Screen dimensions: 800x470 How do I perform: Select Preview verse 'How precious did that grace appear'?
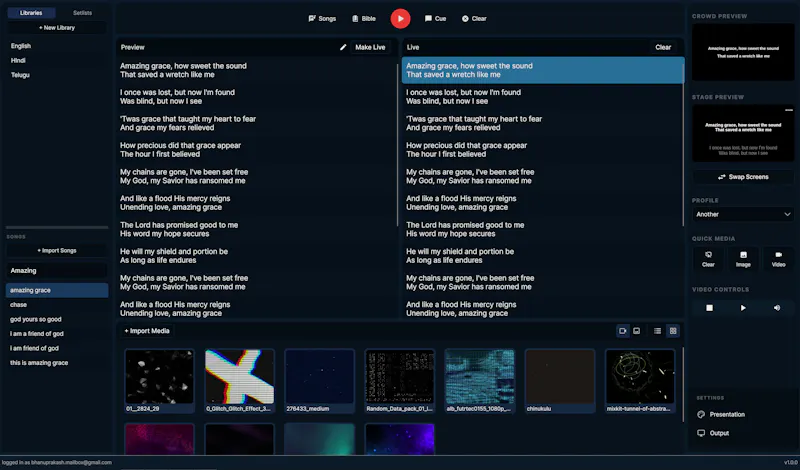point(256,150)
